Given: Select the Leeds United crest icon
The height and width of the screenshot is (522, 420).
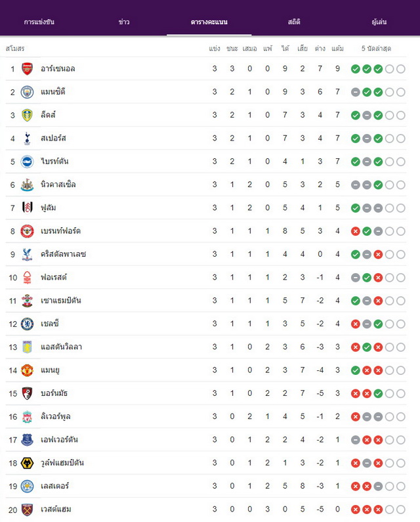Looking at the screenshot, I should click(x=27, y=115).
